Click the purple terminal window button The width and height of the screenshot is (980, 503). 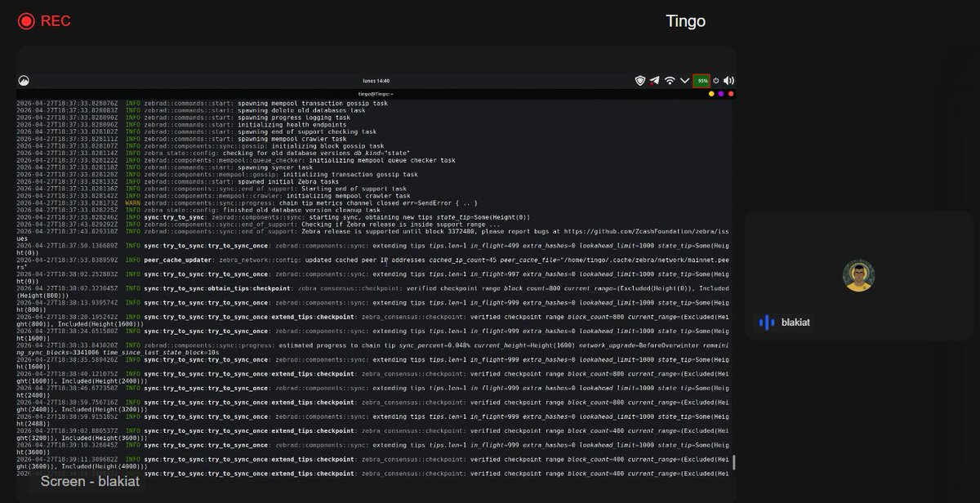tap(721, 94)
